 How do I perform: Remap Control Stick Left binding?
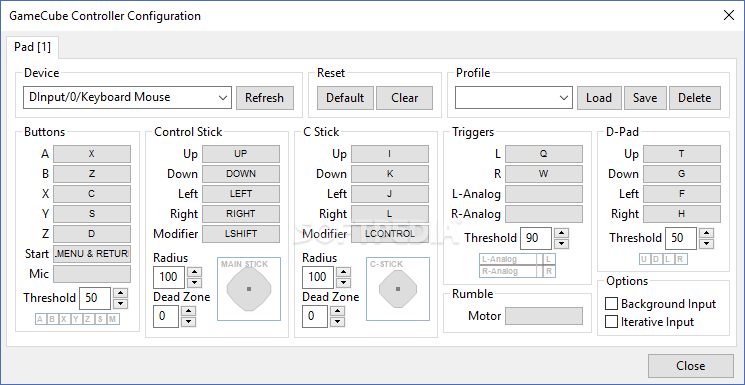(x=241, y=194)
